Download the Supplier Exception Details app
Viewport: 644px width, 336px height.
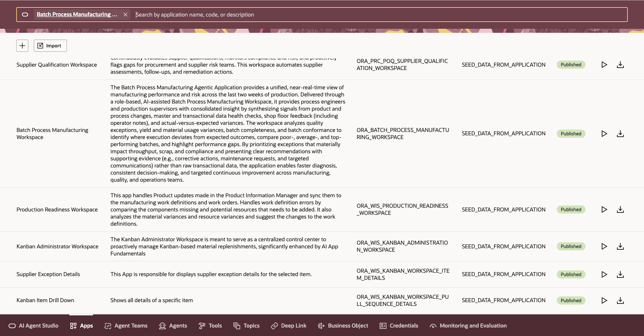(620, 274)
